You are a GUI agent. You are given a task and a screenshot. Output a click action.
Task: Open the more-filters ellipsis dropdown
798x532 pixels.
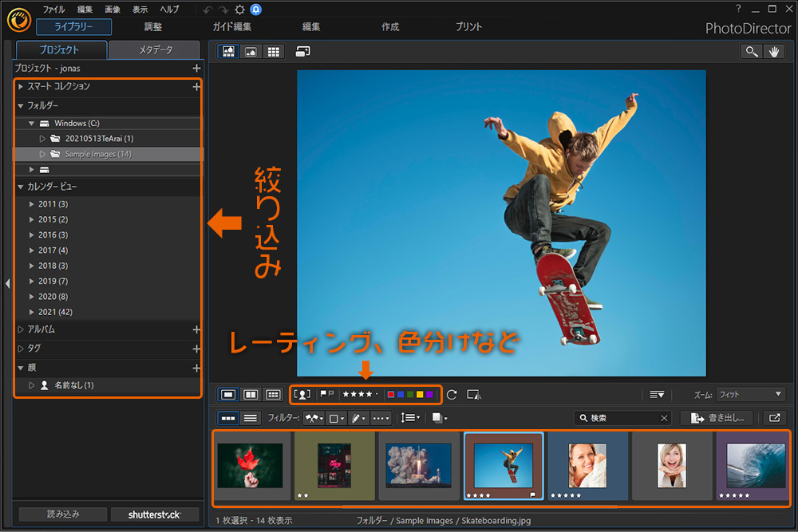381,418
